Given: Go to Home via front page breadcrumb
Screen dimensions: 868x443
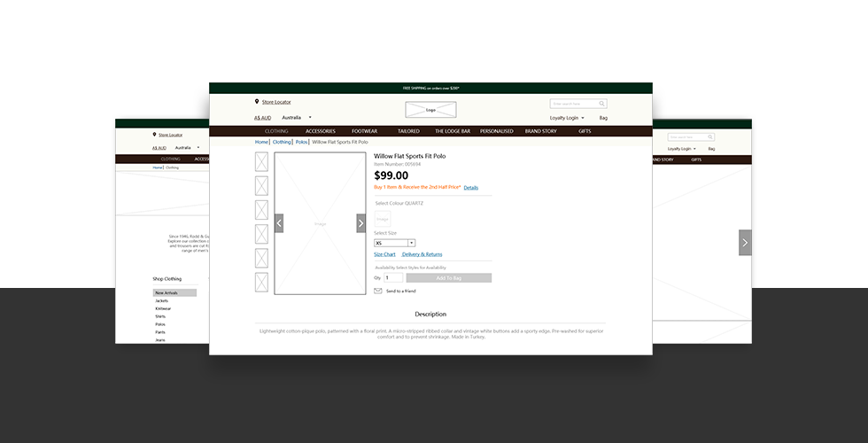Looking at the screenshot, I should (261, 142).
